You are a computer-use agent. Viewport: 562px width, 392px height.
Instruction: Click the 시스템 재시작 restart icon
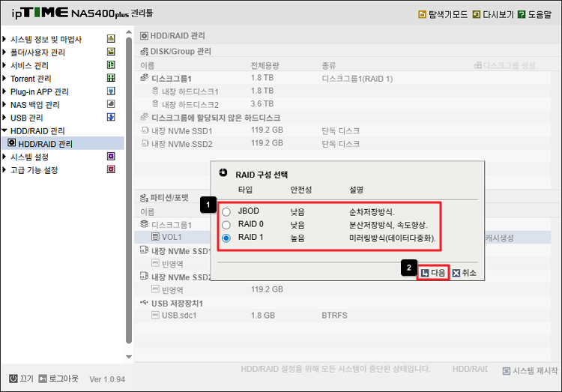tap(507, 371)
